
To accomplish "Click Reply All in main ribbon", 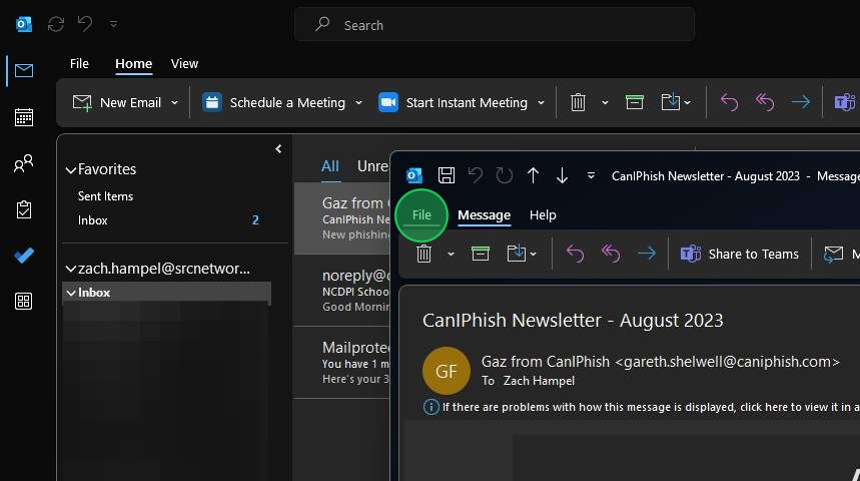I will point(765,102).
